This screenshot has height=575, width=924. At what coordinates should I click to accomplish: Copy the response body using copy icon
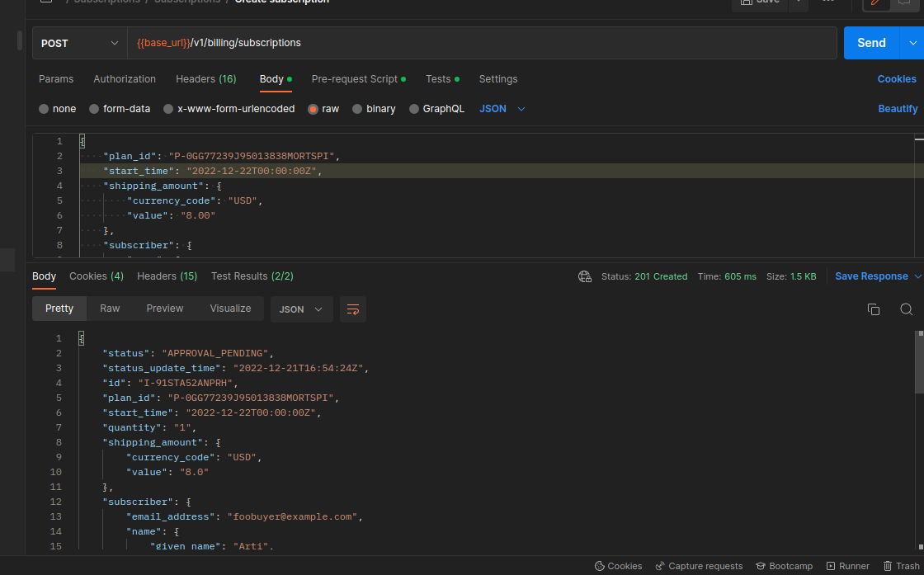[874, 309]
